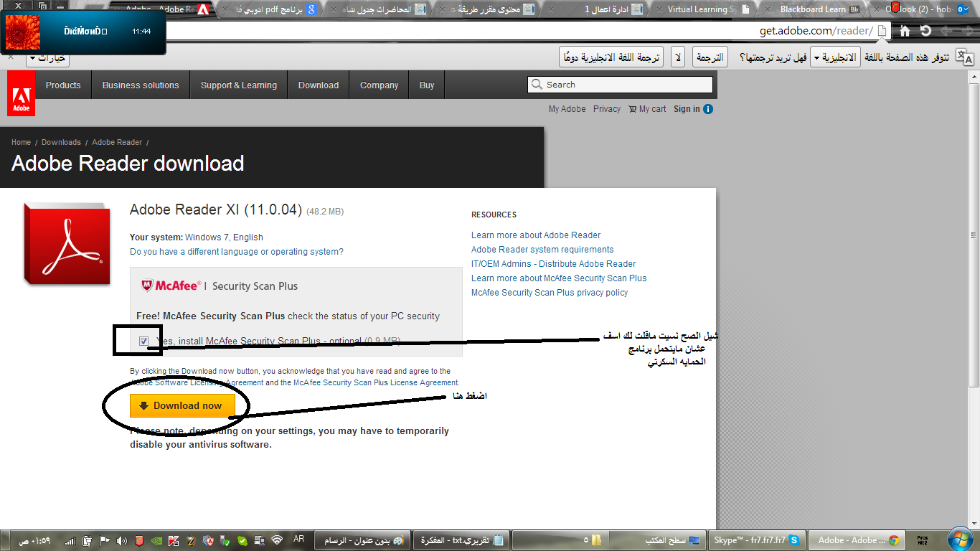Open the Windows Start orb

tap(958, 540)
